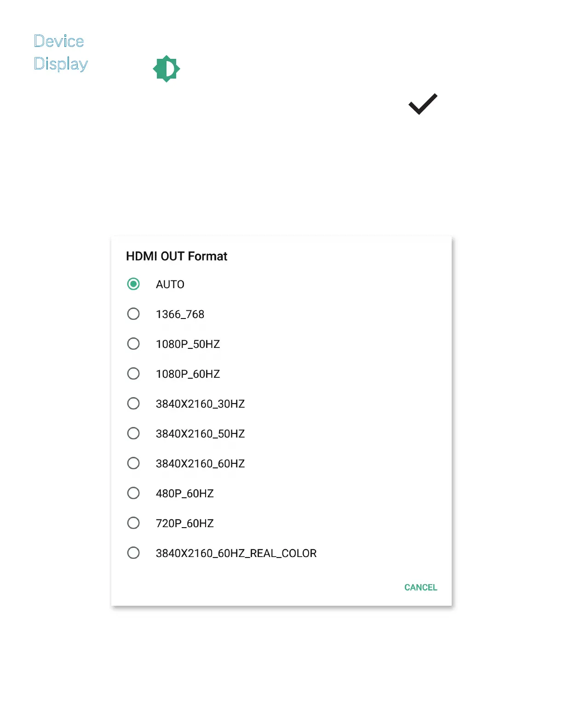Viewport: 563px width, 728px height.
Task: Choose 1080P_60HZ output format
Action: (133, 374)
